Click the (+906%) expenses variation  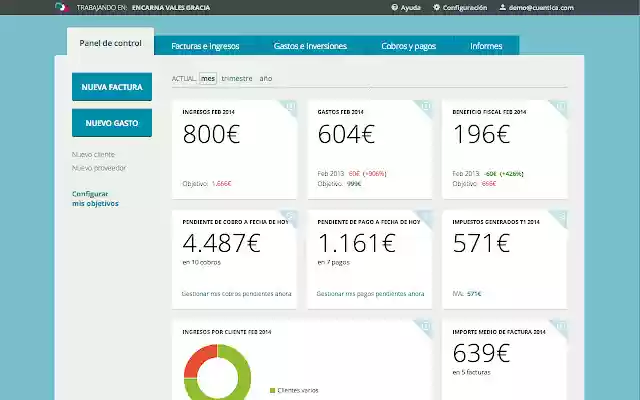(374, 173)
